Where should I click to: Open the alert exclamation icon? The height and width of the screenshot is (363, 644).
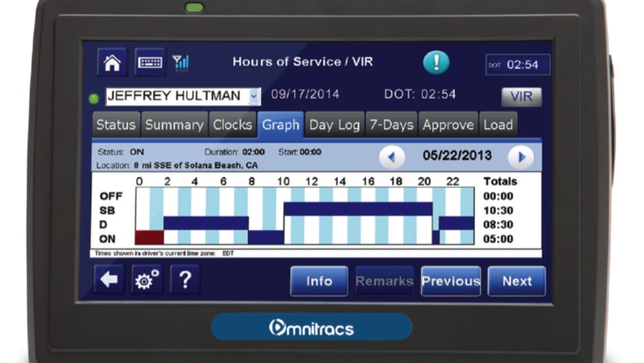(x=436, y=63)
